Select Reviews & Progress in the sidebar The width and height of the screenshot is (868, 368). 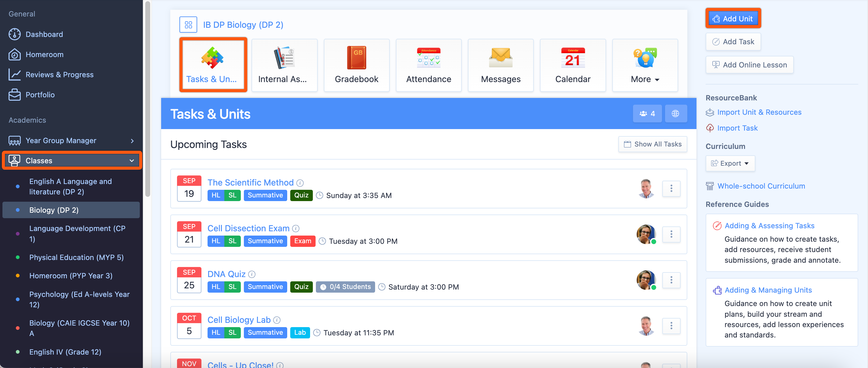(x=59, y=74)
